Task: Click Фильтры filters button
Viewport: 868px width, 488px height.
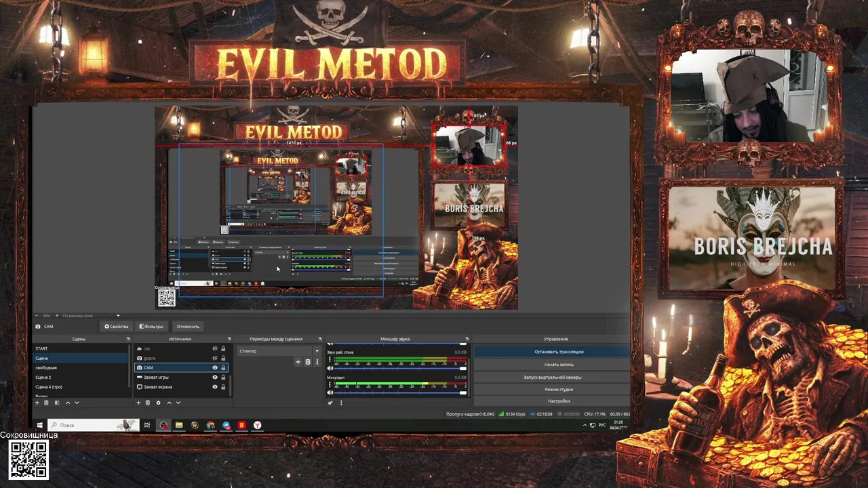Action: (x=151, y=327)
